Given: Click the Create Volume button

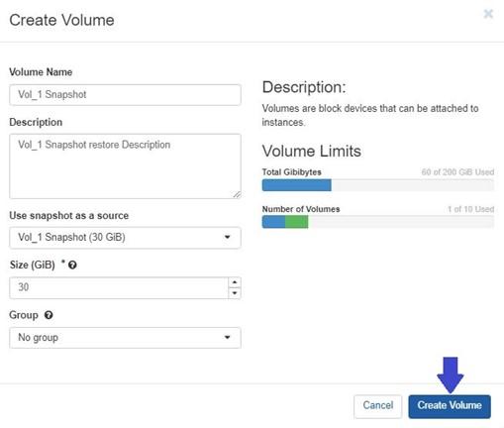Looking at the screenshot, I should [x=450, y=406].
